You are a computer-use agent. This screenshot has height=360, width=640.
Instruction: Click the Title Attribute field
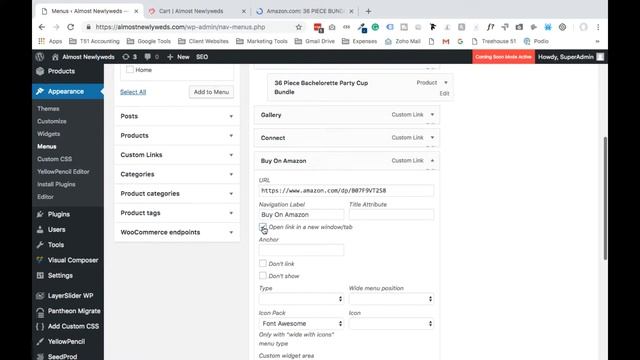coord(391,215)
